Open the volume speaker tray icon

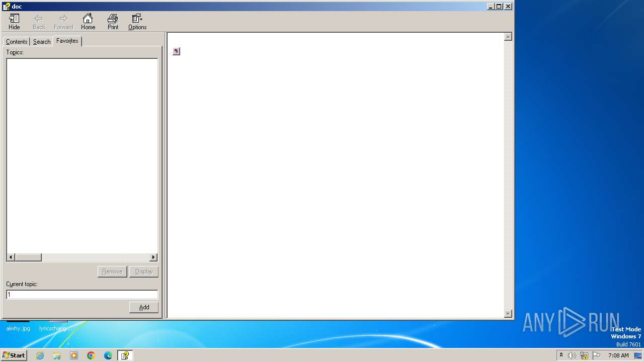[x=572, y=355]
